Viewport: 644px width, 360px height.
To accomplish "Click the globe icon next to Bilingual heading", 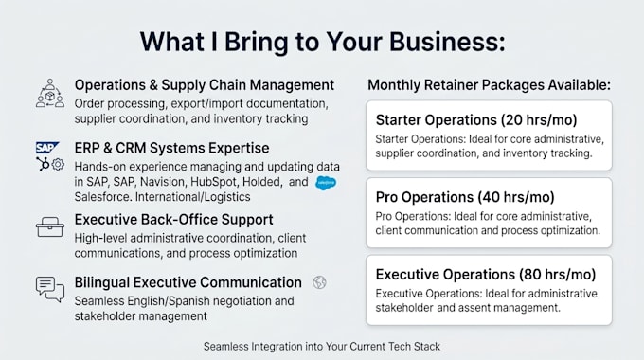I will [319, 282].
